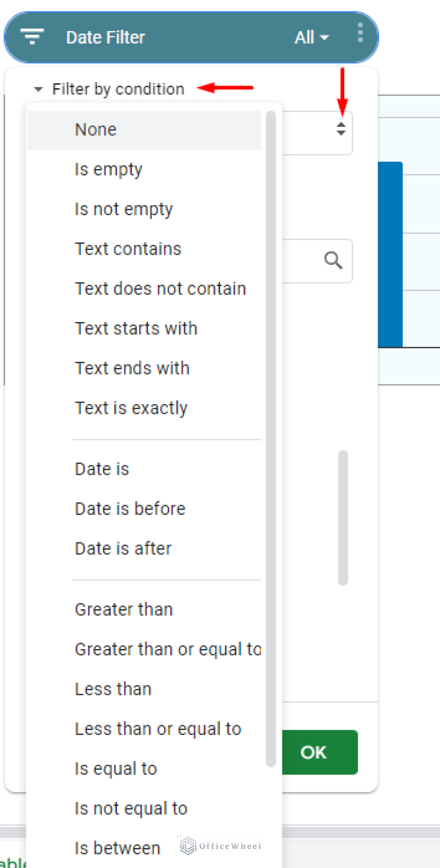Pick the Text is exactly condition
440x868 pixels.
click(x=131, y=408)
